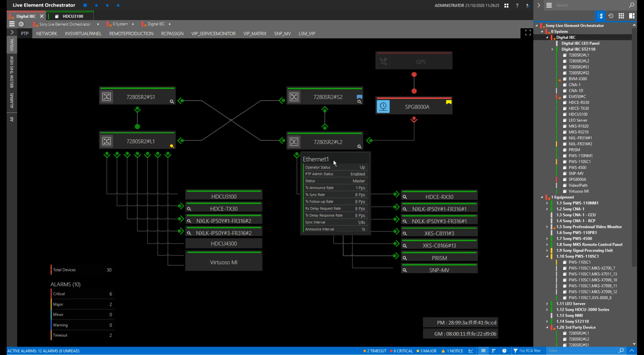
Task: Click the switch icon of 7280SR2#S2
Action: 294,97
